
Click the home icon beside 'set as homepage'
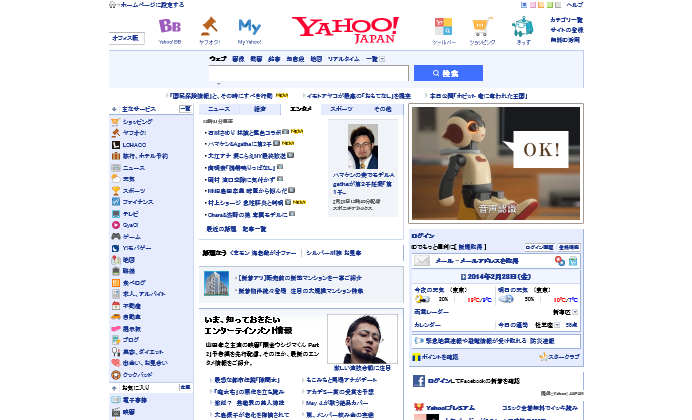click(x=113, y=4)
